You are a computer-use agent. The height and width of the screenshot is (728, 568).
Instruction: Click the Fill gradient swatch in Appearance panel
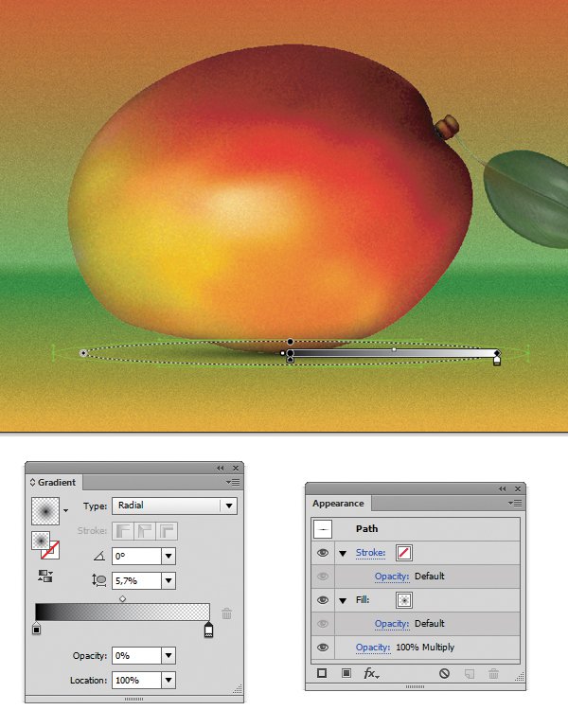click(404, 600)
